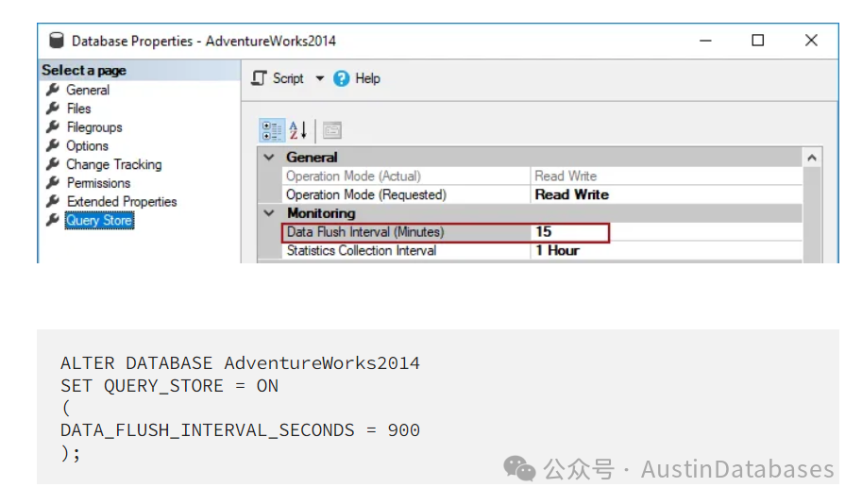This screenshot has height=504, width=862.
Task: Collapse the General property category
Action: tap(269, 158)
